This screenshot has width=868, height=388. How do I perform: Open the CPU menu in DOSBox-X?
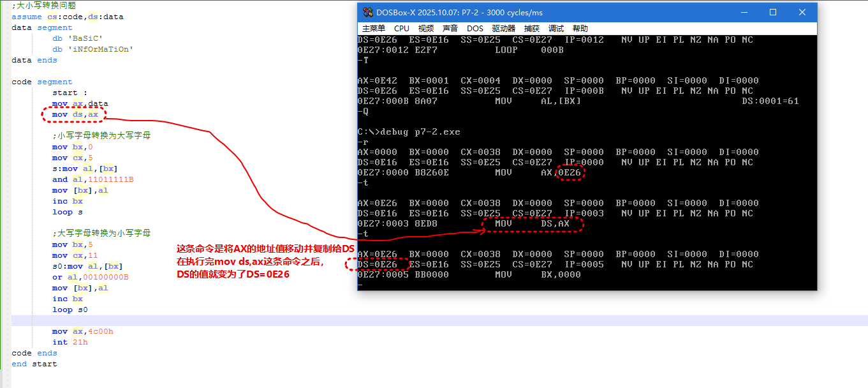click(402, 28)
